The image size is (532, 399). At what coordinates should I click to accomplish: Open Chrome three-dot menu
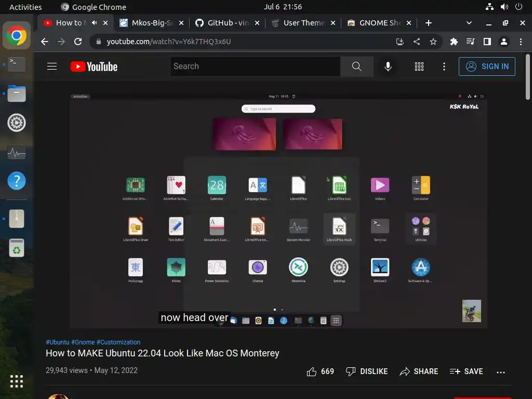(521, 42)
